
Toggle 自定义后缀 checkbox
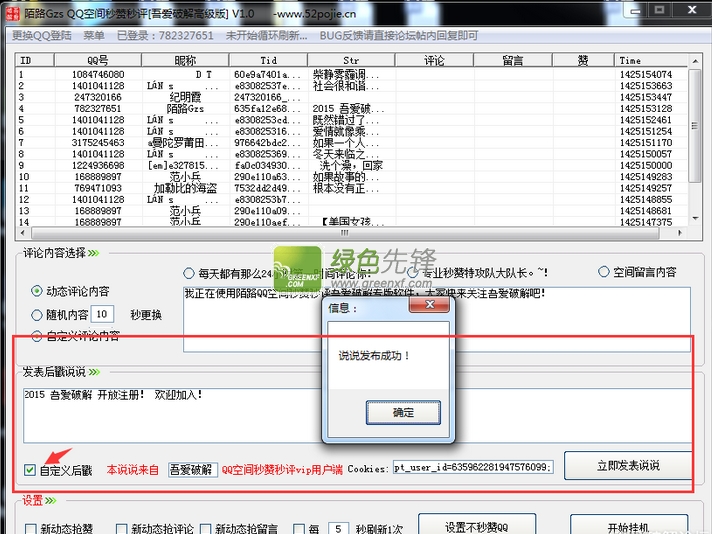(30, 470)
